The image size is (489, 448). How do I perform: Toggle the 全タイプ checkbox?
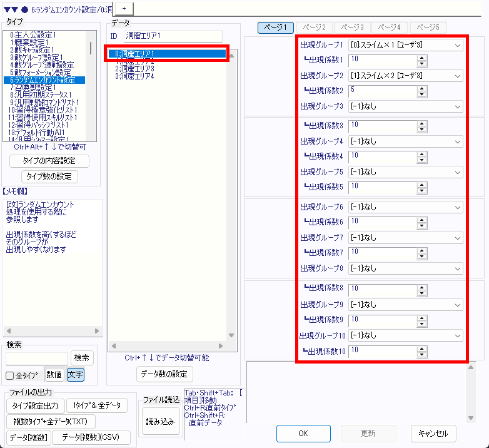tap(10, 376)
